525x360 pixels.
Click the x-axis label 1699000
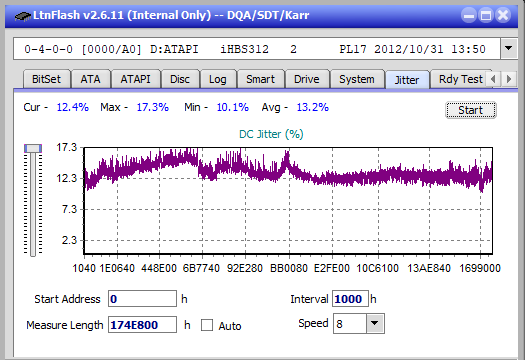[480, 268]
